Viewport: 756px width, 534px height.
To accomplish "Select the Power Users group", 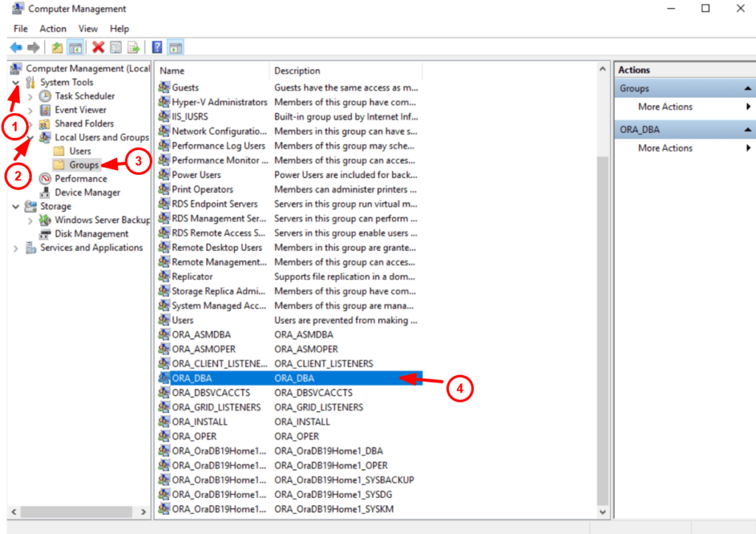I will pos(289,174).
